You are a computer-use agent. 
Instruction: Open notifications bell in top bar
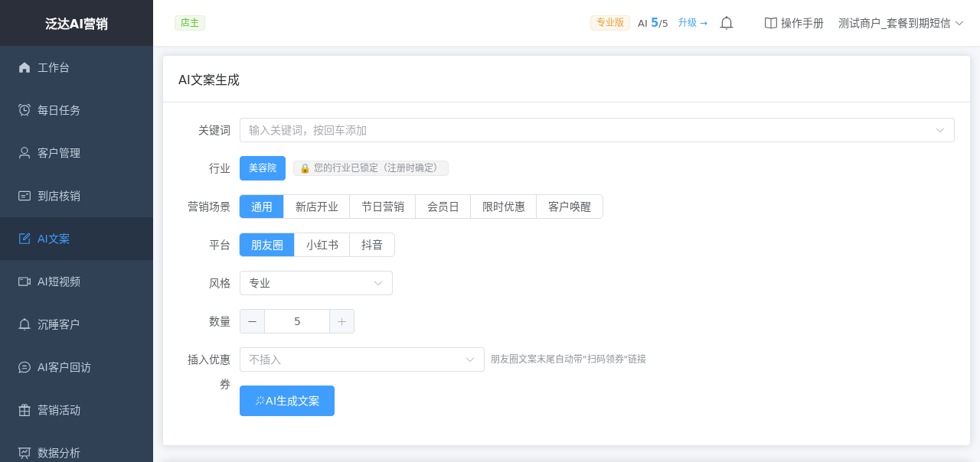coord(727,23)
